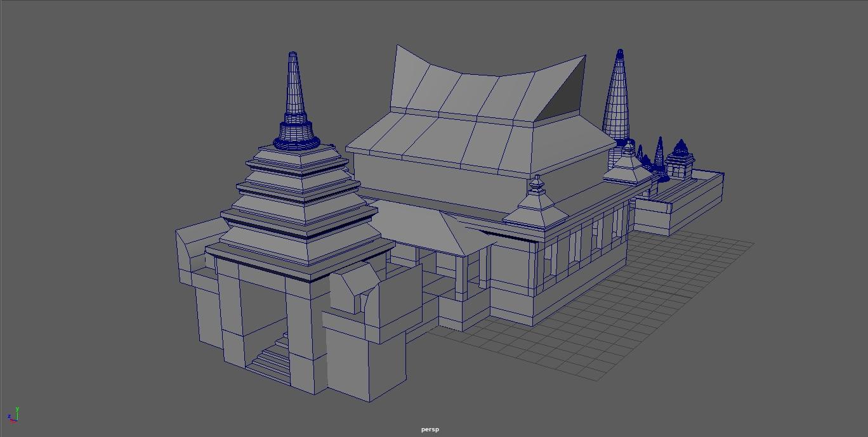Click the XYZ axis orientation gizmo
Image resolution: width=868 pixels, height=437 pixels.
tap(13, 415)
